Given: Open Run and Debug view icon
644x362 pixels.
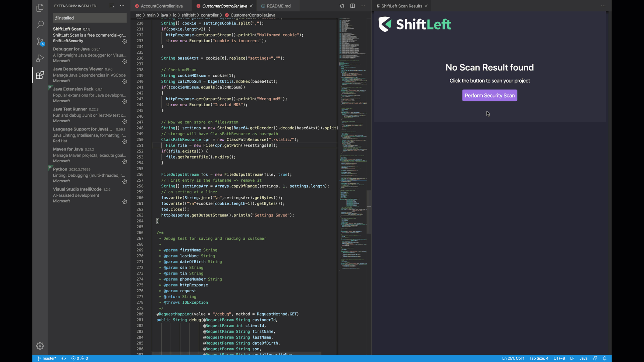Looking at the screenshot, I should tap(40, 58).
